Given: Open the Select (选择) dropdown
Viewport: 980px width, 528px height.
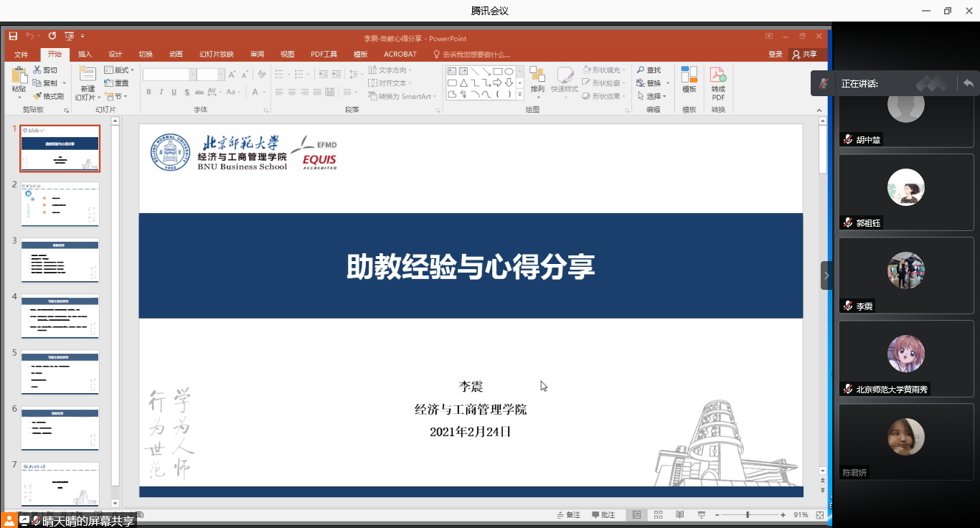Looking at the screenshot, I should tap(651, 96).
